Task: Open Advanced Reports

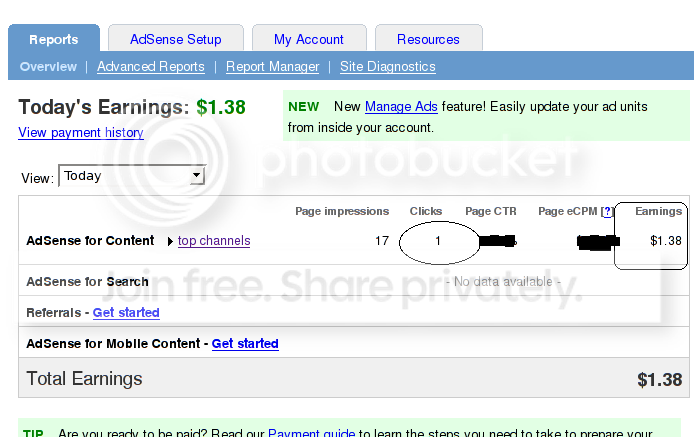Action: tap(151, 66)
